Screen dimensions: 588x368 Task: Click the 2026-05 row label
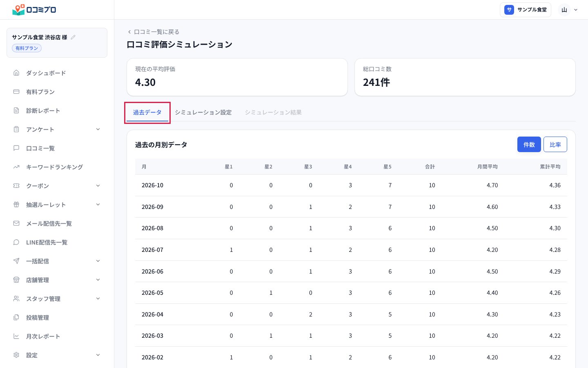(152, 293)
